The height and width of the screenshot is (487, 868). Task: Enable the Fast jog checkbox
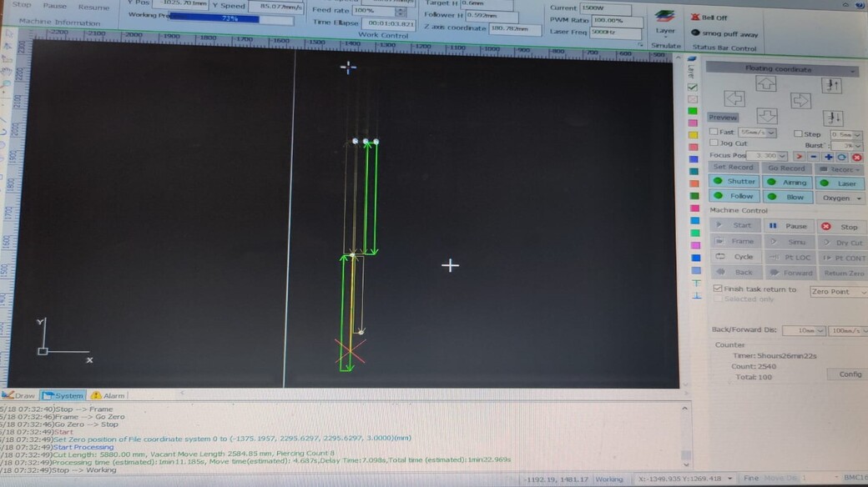(x=714, y=133)
